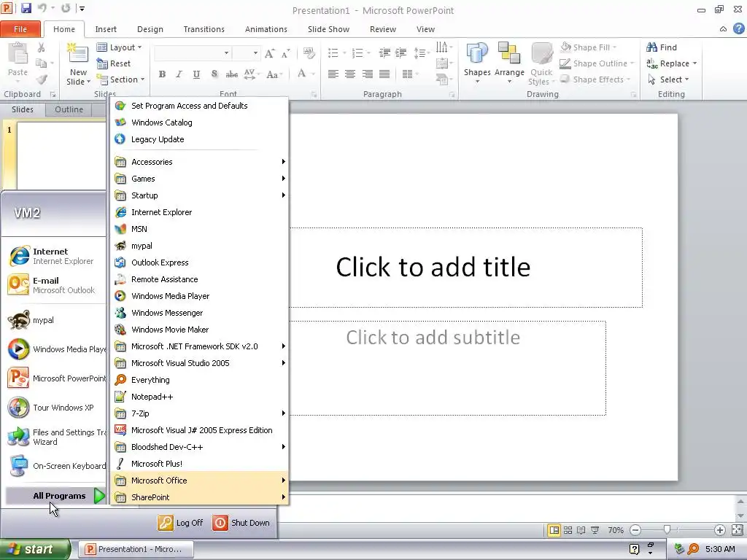The width and height of the screenshot is (747, 560).
Task: Open the font name combo box
Action: pyautogui.click(x=193, y=52)
